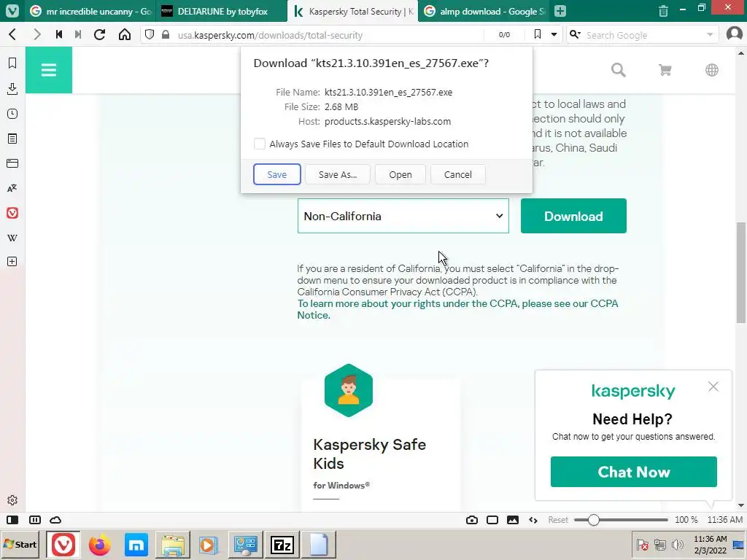Open the Bookmarks panel
The image size is (747, 560).
coord(12,63)
